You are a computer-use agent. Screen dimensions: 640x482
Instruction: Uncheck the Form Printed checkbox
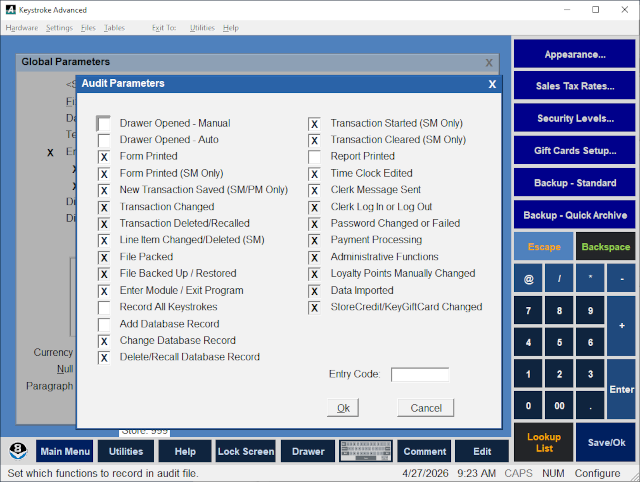tap(104, 157)
